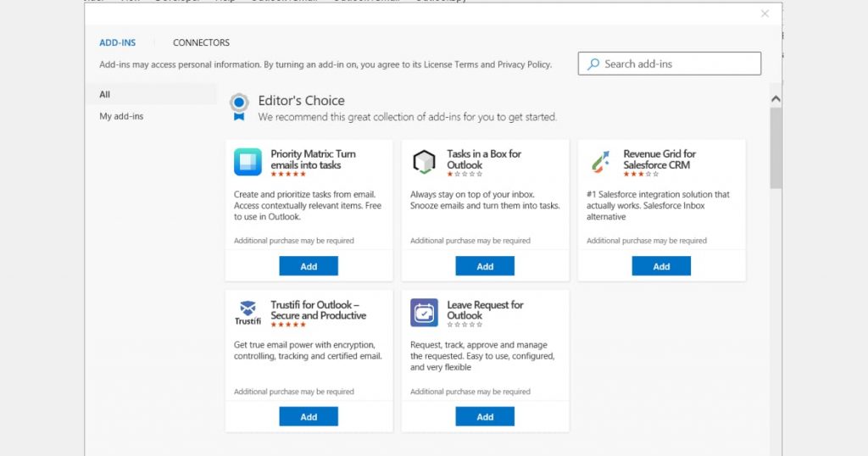Viewport: 868px width, 456px height.
Task: Click the vertical scrollbar thumb
Action: [x=776, y=147]
